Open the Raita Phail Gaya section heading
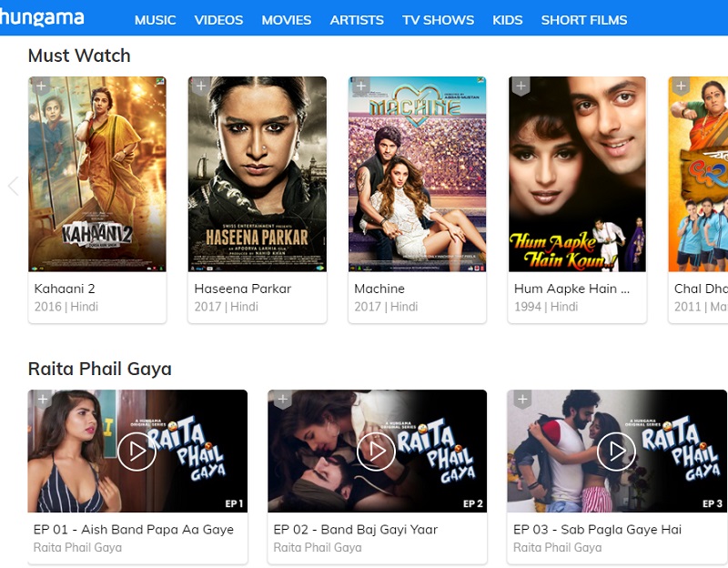 point(100,369)
